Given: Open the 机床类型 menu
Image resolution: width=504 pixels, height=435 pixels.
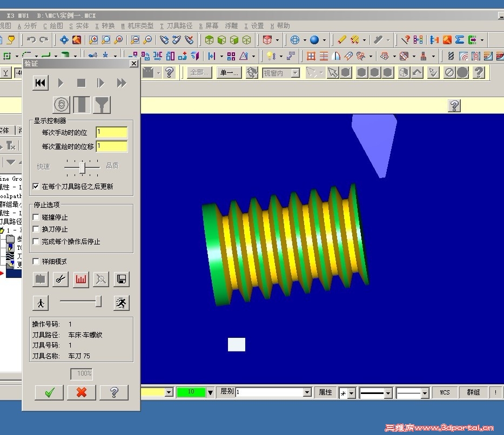Looking at the screenshot, I should pos(137,26).
